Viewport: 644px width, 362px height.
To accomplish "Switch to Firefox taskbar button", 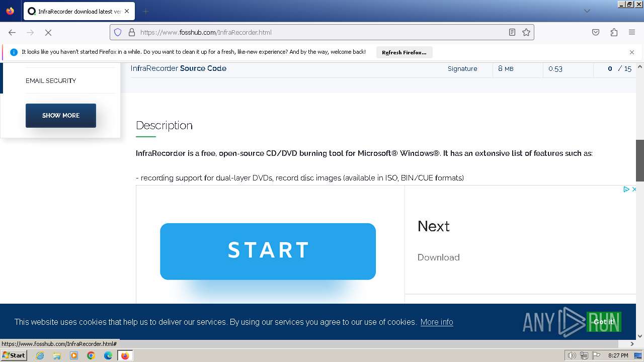I will click(125, 355).
